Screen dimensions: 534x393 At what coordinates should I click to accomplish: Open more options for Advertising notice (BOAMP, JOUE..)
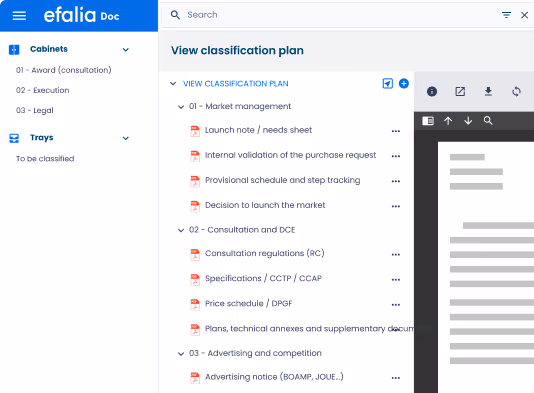tap(396, 378)
